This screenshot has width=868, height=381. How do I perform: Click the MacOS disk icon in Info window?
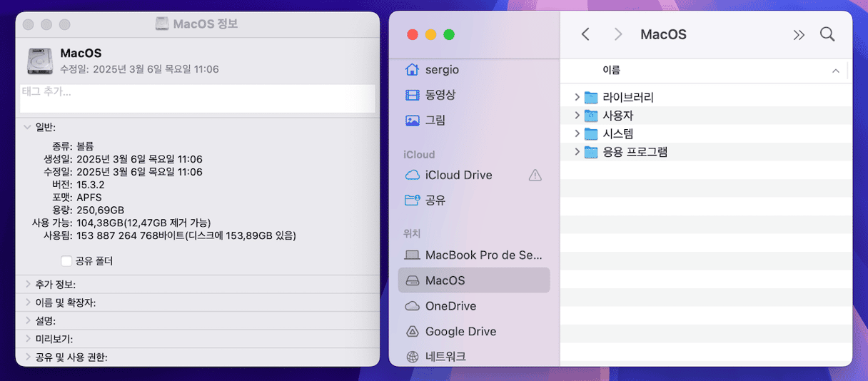pos(40,61)
